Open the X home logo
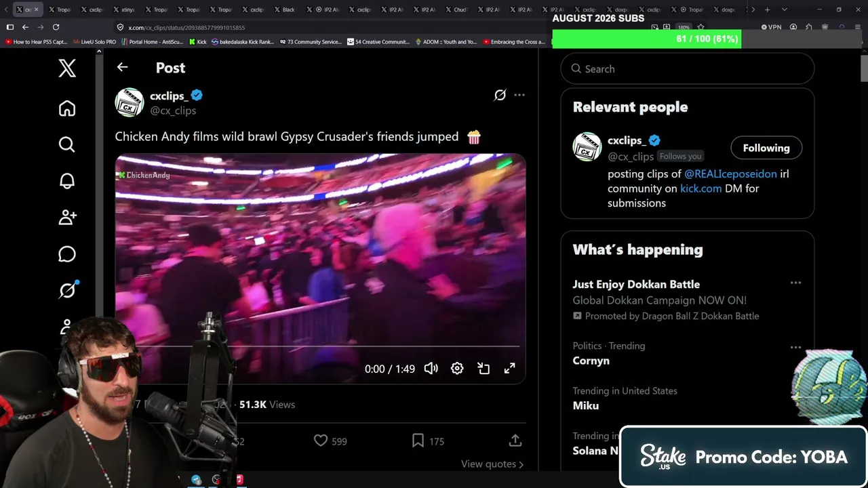868x488 pixels. [67, 68]
